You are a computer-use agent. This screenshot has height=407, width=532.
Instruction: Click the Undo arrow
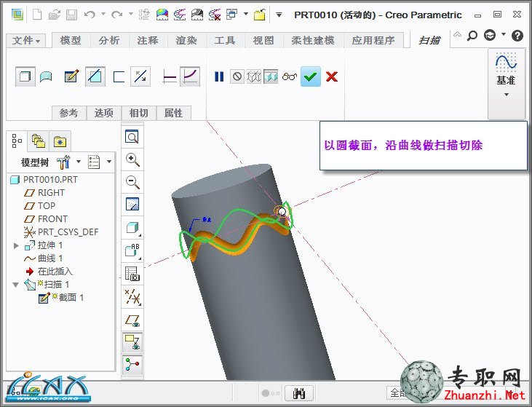[90, 15]
